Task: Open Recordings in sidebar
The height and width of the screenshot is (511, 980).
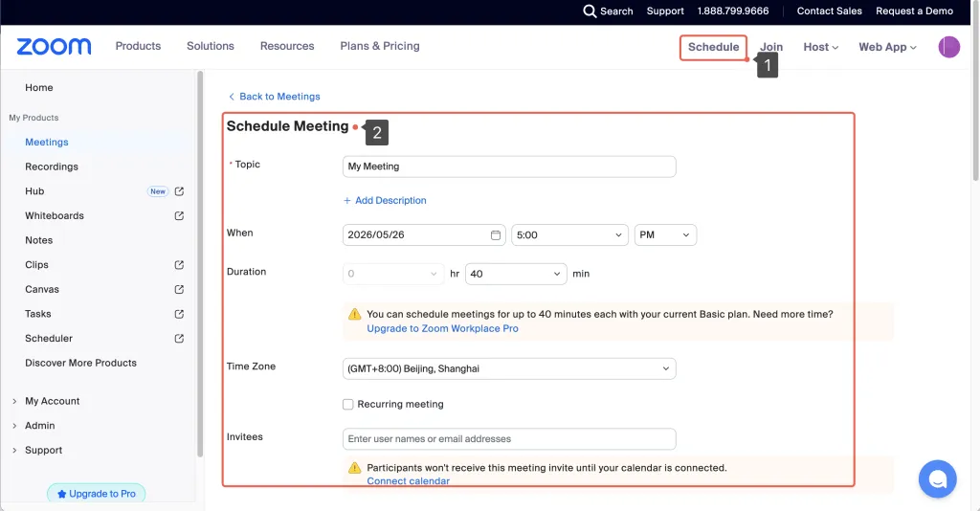Action: click(x=52, y=167)
